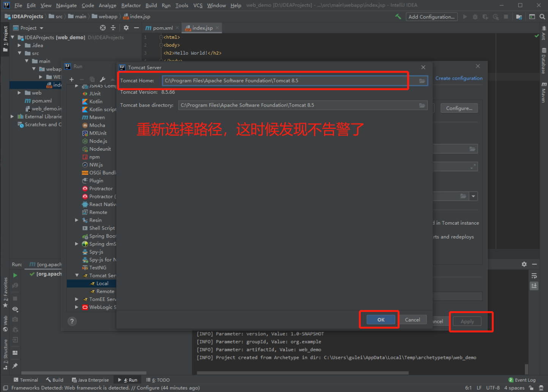
Task: Click the Build project hammer icon
Action: coord(398,17)
